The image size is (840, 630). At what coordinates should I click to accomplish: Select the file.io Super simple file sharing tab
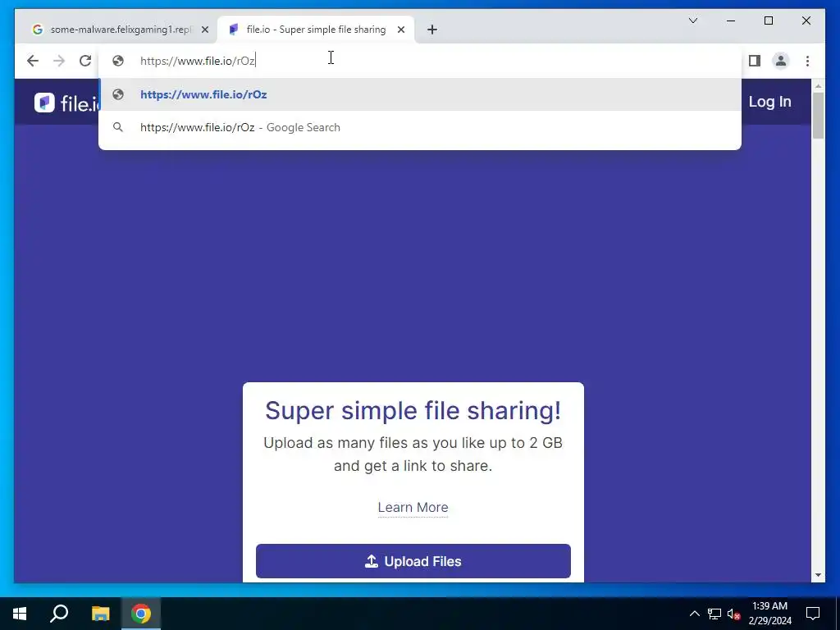click(316, 30)
